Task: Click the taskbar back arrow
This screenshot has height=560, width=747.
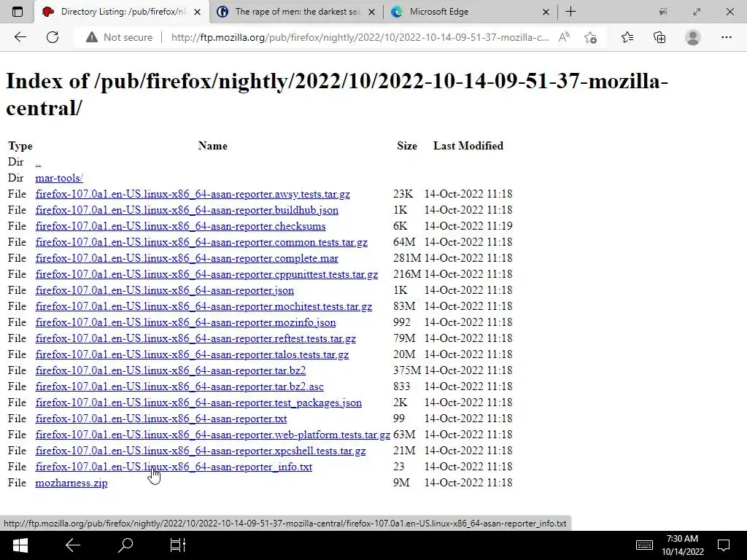Action: coord(72,545)
